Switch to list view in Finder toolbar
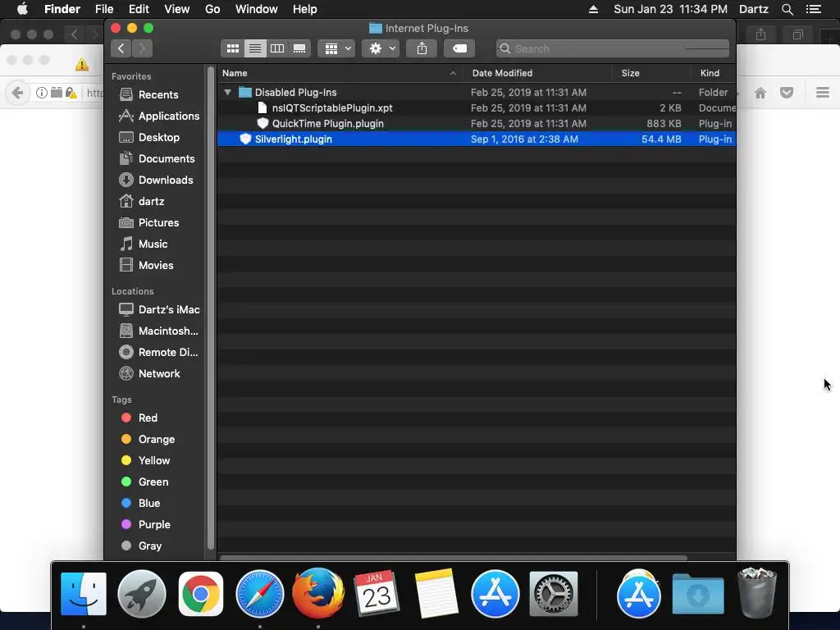 (x=255, y=48)
